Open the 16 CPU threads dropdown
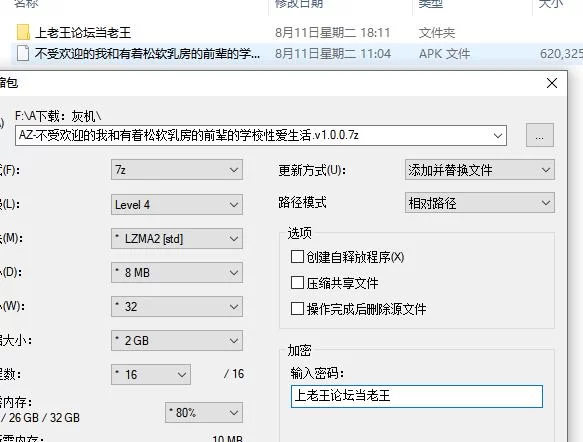Screen dimensions: 583x442 click(x=151, y=374)
